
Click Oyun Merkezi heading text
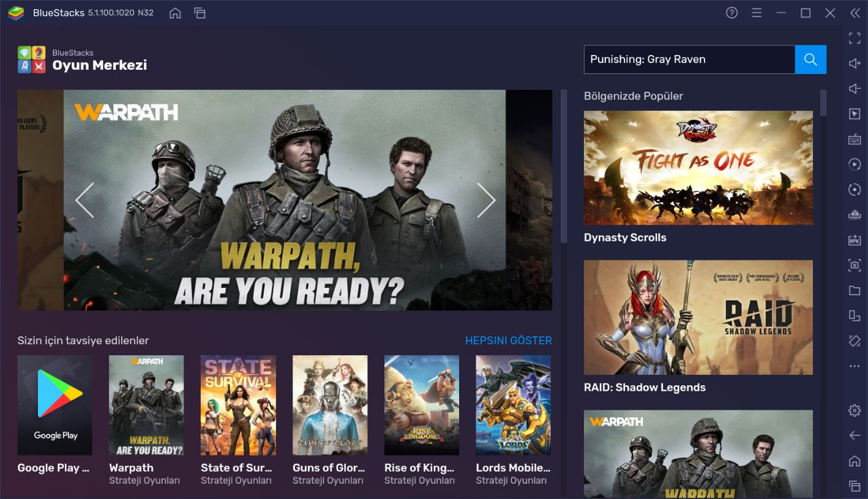100,65
